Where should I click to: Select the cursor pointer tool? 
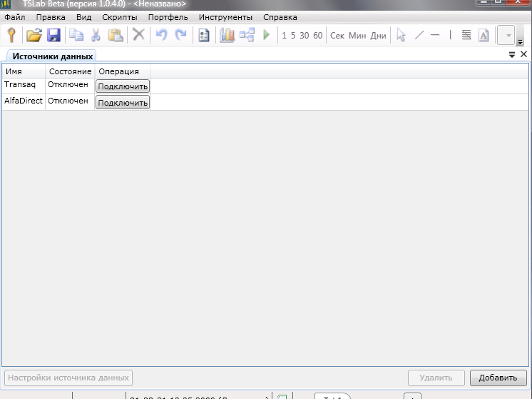(401, 35)
